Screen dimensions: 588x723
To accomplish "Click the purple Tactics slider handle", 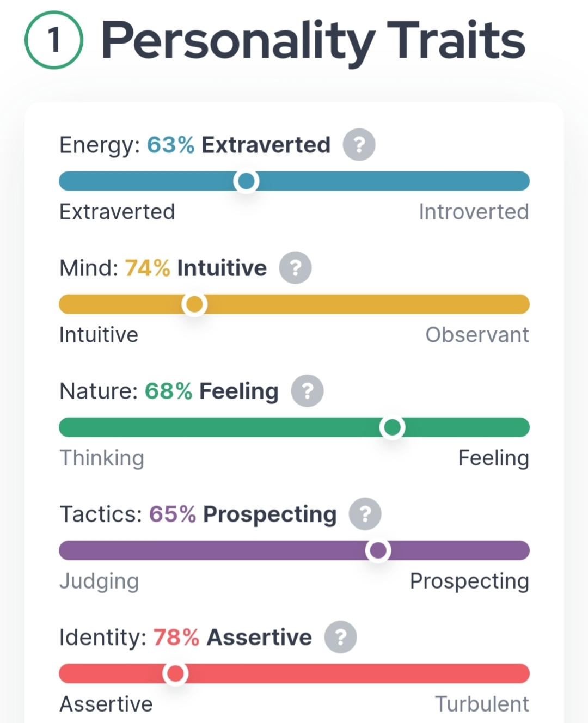I will pyautogui.click(x=378, y=550).
